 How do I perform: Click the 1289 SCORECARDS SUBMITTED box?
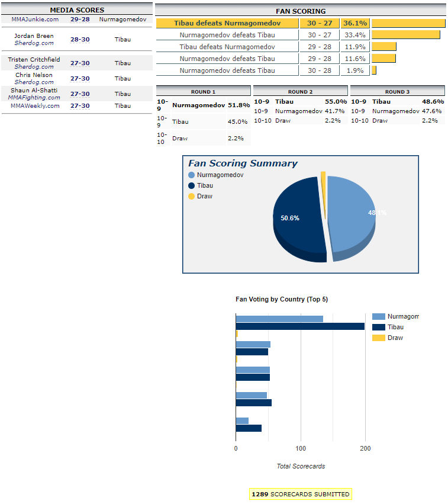[301, 494]
